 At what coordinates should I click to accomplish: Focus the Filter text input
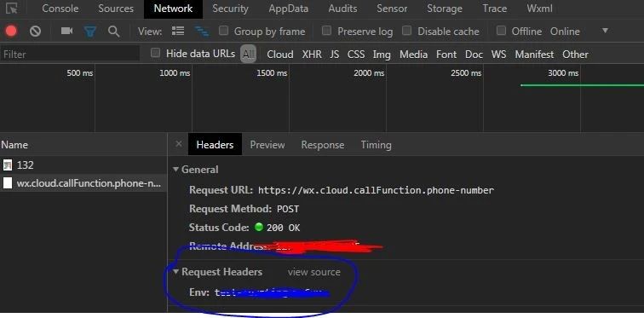point(70,54)
